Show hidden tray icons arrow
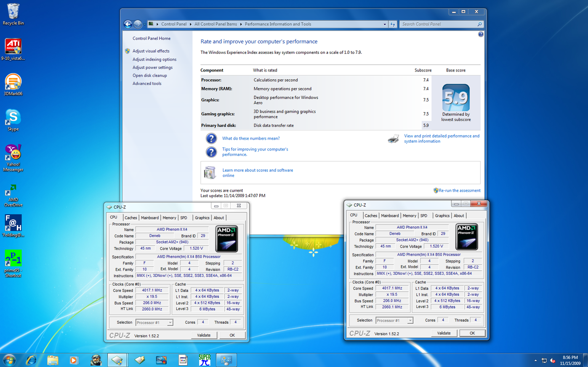The width and height of the screenshot is (588, 367). (535, 361)
